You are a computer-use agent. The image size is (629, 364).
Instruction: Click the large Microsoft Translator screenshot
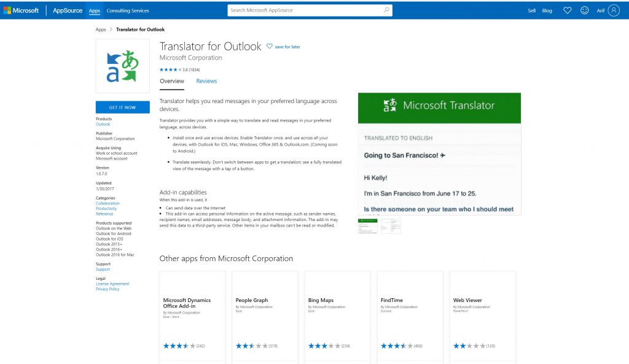(439, 154)
